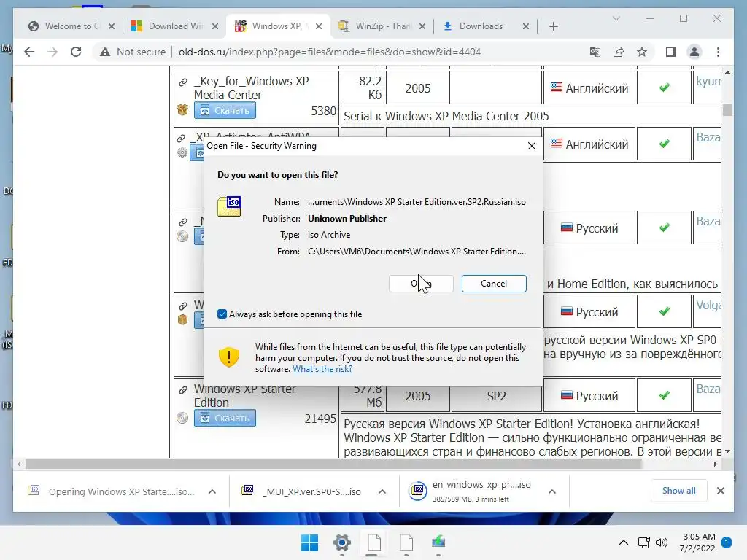Click green checkmark in Media Center row
Image resolution: width=747 pixels, height=560 pixels.
(664, 87)
